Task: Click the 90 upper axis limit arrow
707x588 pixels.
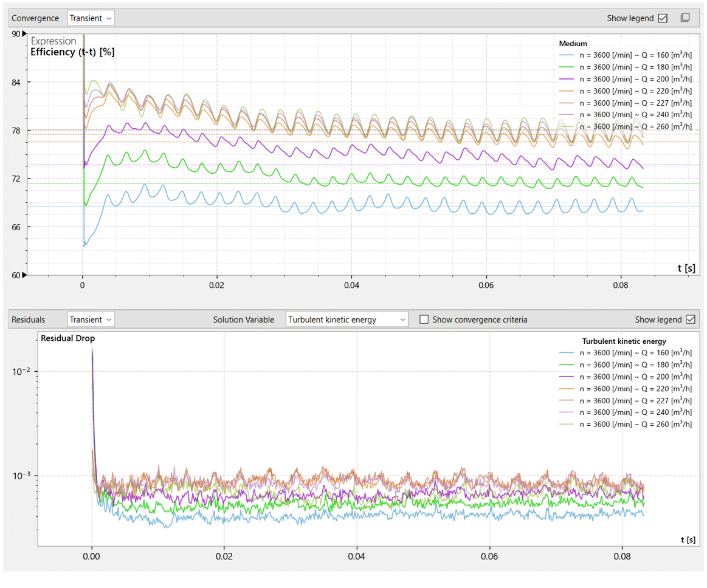Action: coord(24,34)
